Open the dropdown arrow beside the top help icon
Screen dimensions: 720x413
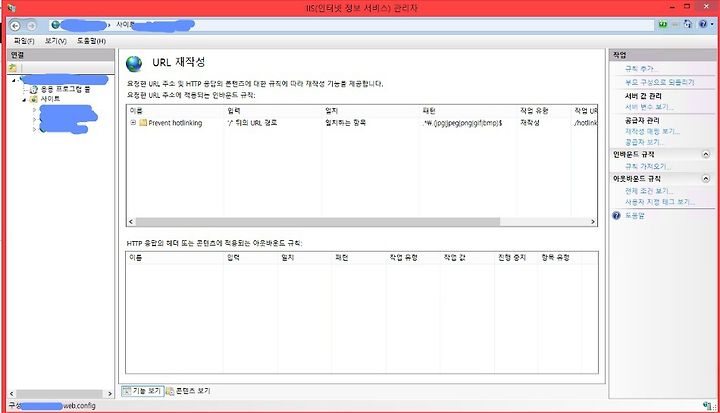(712, 24)
